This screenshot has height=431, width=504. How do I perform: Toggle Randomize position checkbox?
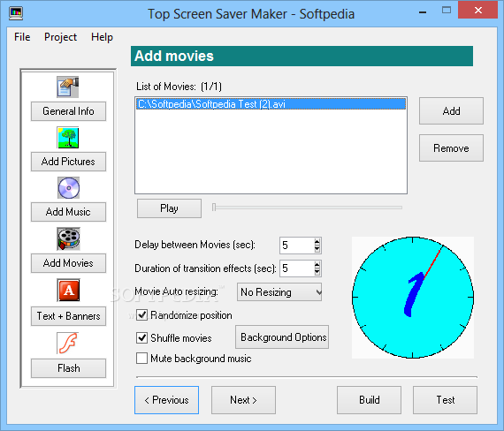point(141,315)
